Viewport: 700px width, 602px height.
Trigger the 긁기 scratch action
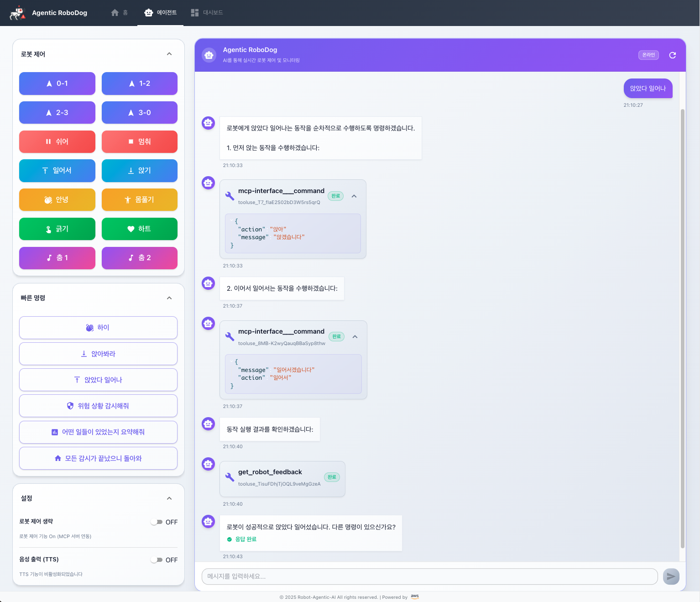tap(57, 229)
